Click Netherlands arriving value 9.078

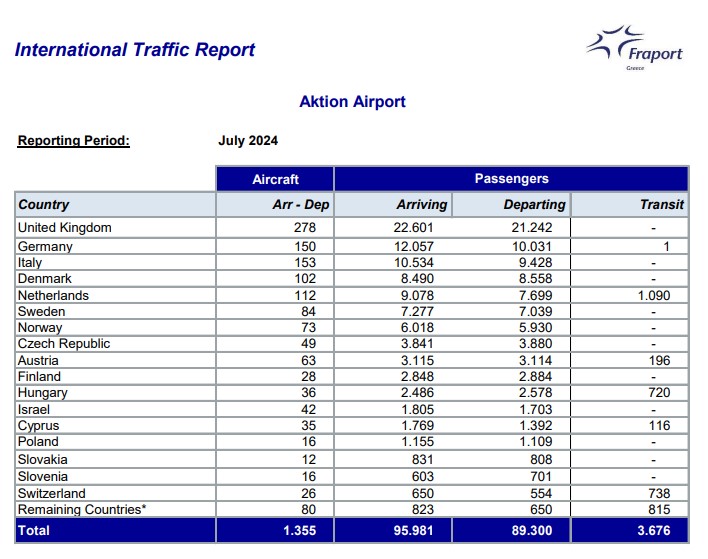coord(417,295)
